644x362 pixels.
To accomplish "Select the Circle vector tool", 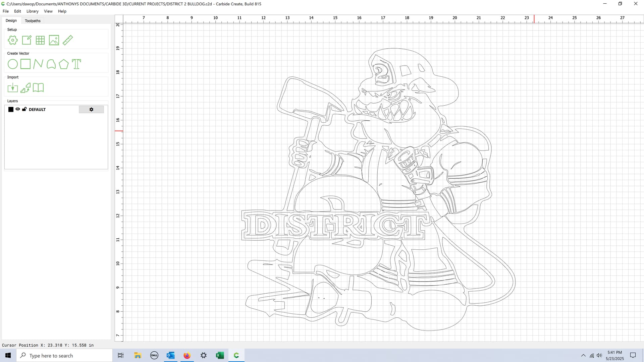I will (x=13, y=64).
